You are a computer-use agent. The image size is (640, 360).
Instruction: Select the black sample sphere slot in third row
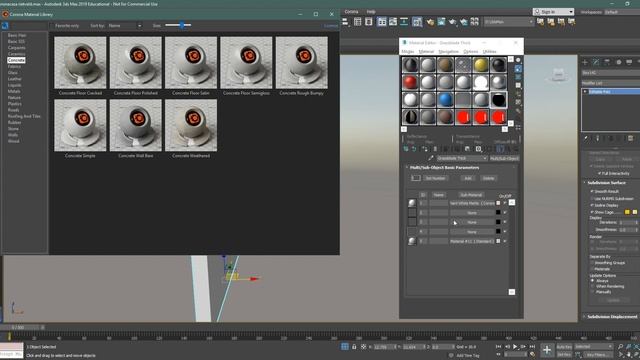tap(498, 100)
